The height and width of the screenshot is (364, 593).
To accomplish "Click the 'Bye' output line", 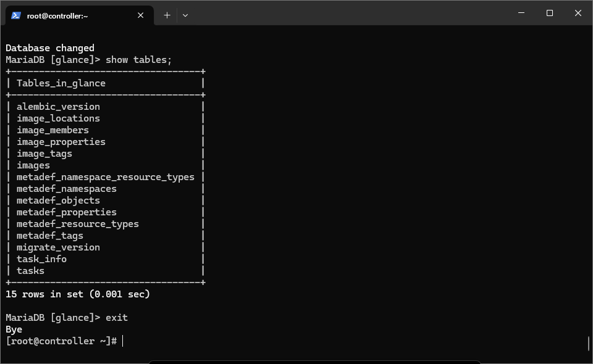I will (14, 329).
